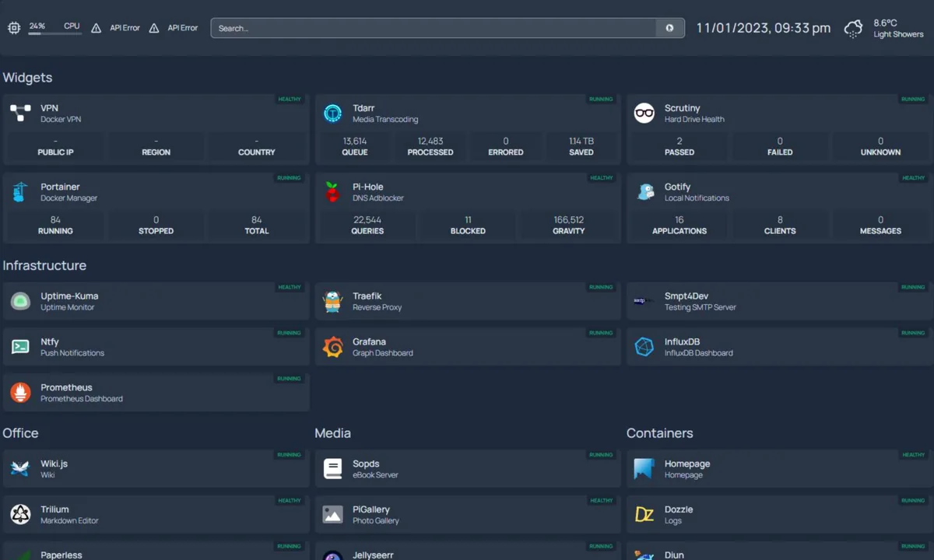Viewport: 934px width, 560px height.
Task: Collapse the Infrastructure section heading
Action: coord(44,265)
